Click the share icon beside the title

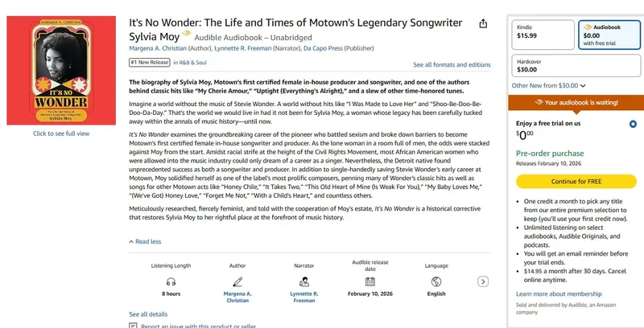click(x=483, y=24)
